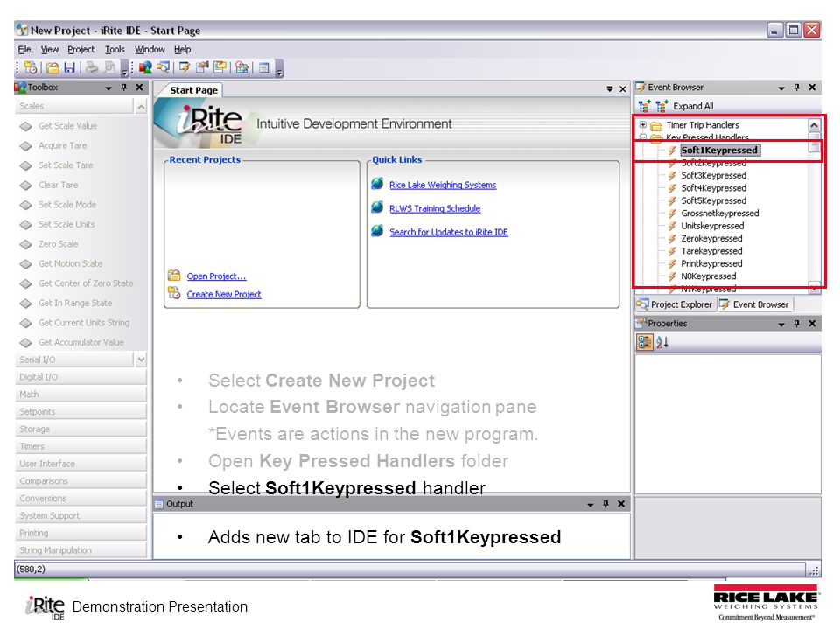
Task: Open the View menu
Action: coord(50,49)
